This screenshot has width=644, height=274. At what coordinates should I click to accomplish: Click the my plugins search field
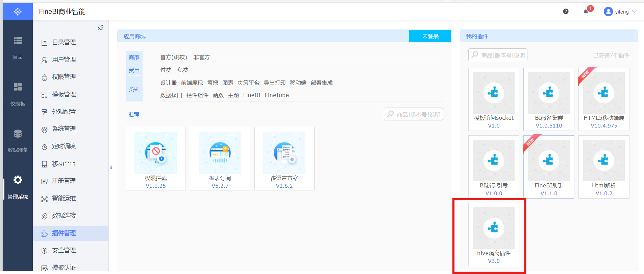(498, 55)
